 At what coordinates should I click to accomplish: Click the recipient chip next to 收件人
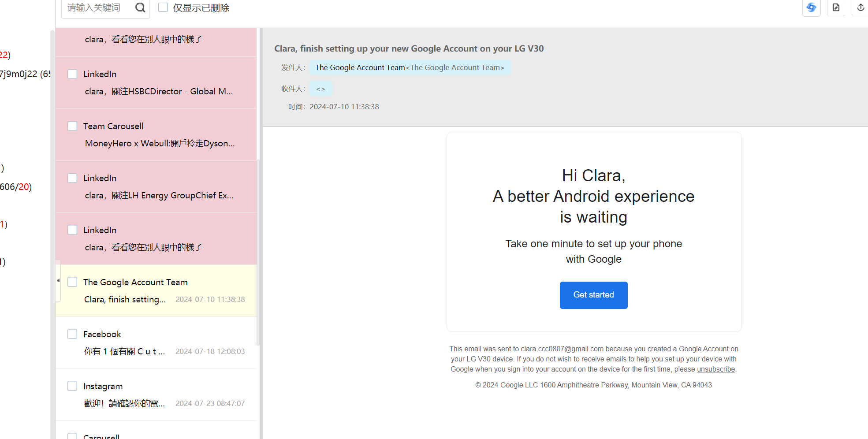[320, 89]
